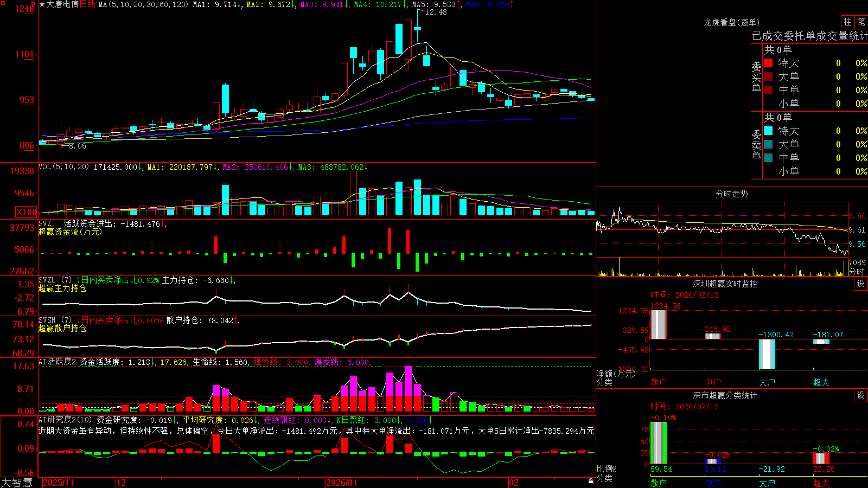Viewport: 868px width, 488px height.
Task: Open 设 settings for 深圳超赢实时监控
Action: tap(861, 284)
